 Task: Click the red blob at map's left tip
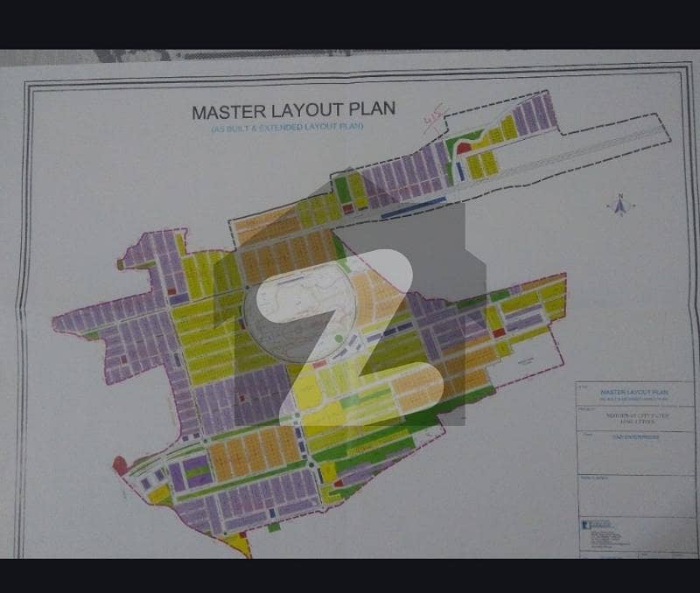pos(120,466)
